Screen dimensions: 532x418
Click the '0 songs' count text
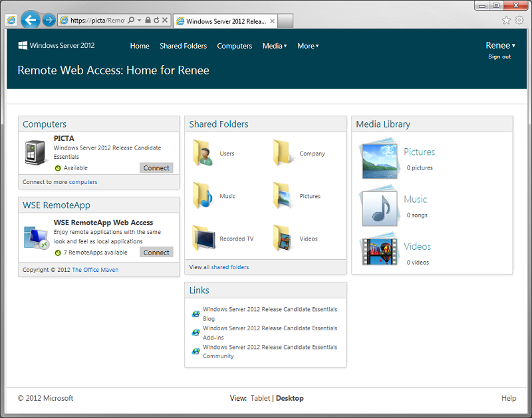click(x=417, y=215)
